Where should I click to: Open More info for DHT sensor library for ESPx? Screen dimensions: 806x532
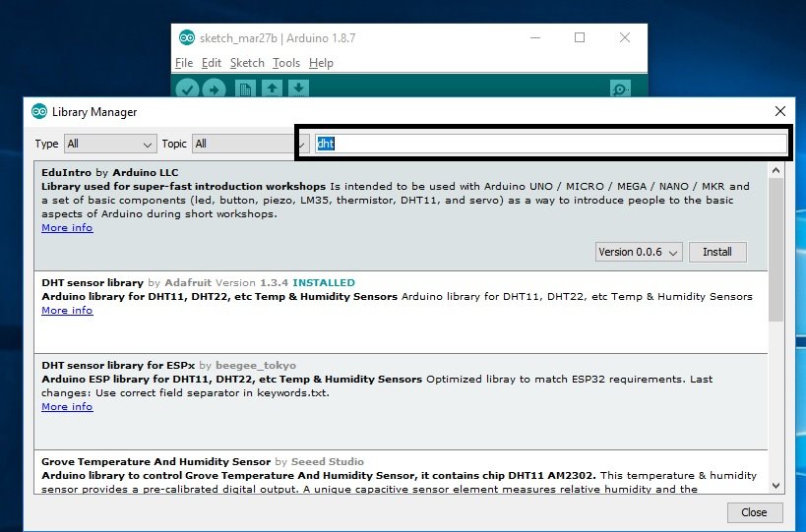click(67, 406)
